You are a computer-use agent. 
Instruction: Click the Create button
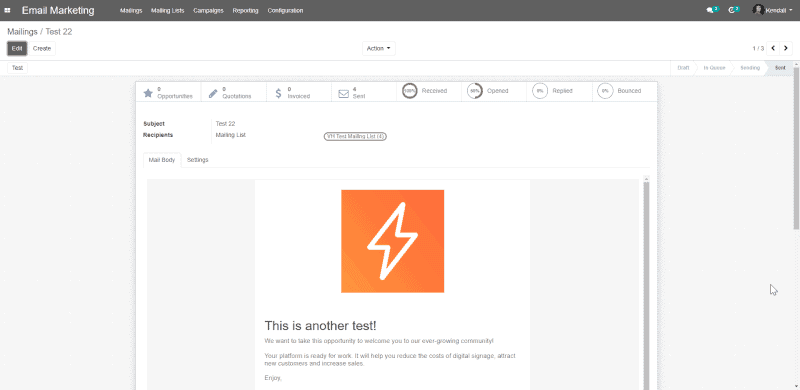[x=42, y=48]
